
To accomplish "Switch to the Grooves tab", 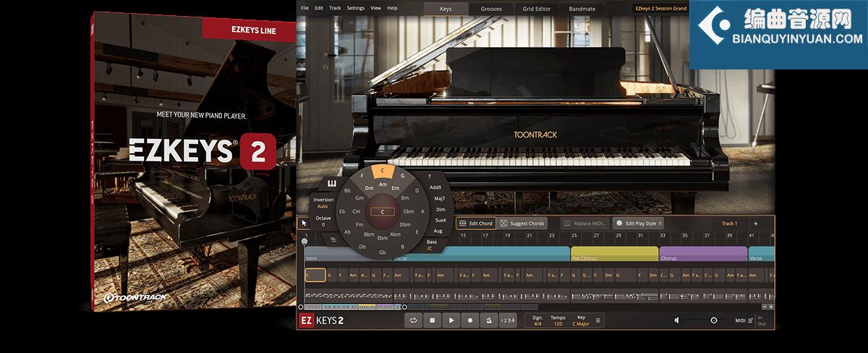I will click(x=490, y=9).
